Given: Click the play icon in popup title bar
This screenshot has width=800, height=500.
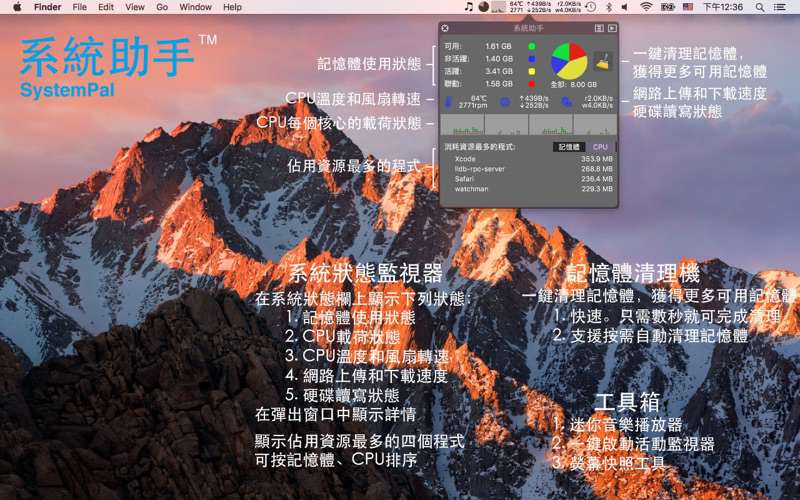Looking at the screenshot, I should point(612,29).
